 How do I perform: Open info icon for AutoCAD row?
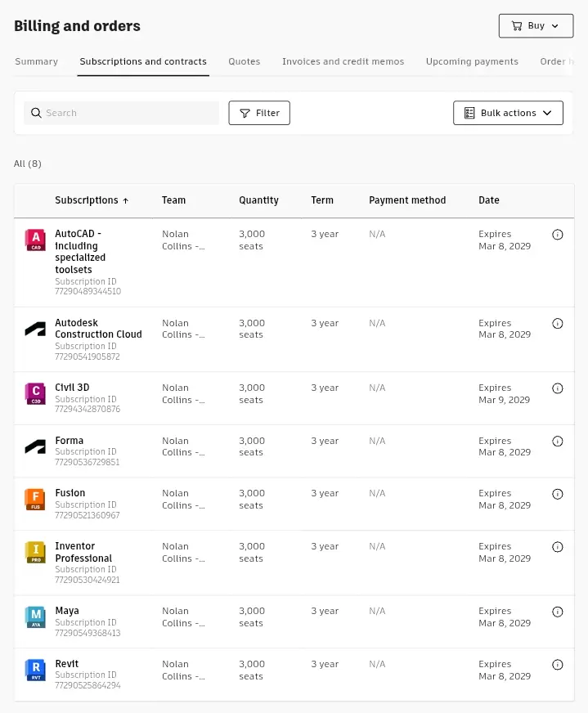click(x=558, y=235)
